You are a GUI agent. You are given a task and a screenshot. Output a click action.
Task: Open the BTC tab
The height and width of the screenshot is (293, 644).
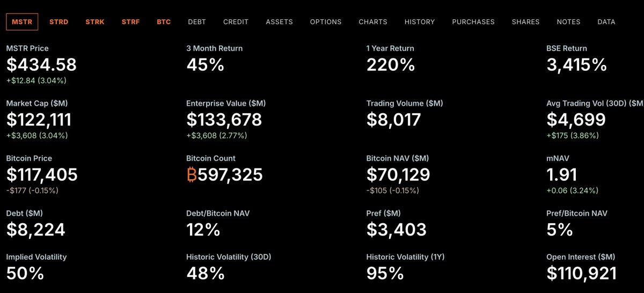pos(164,22)
